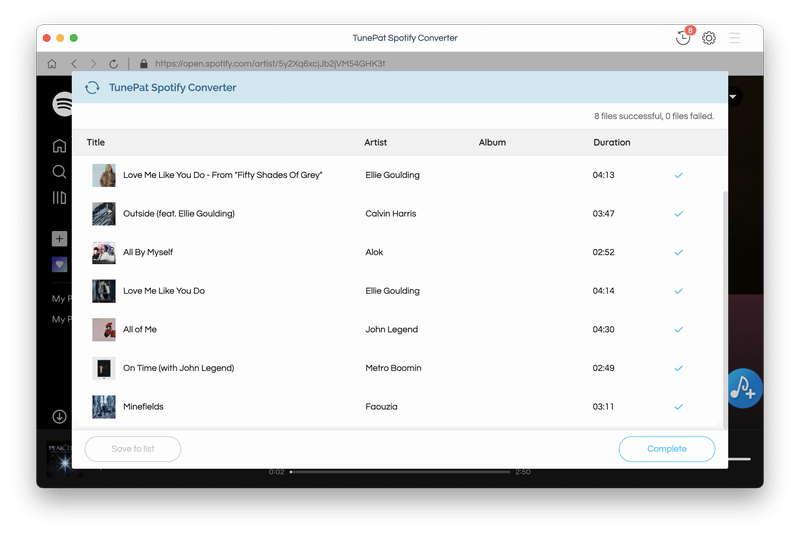Click the Artist column header

click(376, 142)
